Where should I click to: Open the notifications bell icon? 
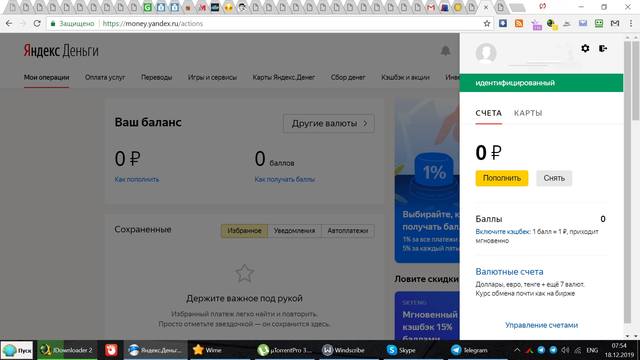click(445, 51)
